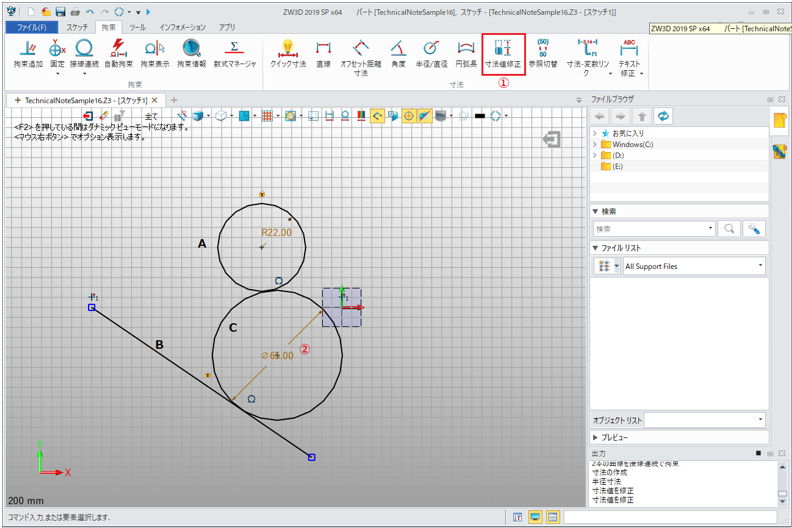Screen dimensions: 792x528
Task: Click the 寸法値修正 modify dimension tool
Action: tap(503, 54)
